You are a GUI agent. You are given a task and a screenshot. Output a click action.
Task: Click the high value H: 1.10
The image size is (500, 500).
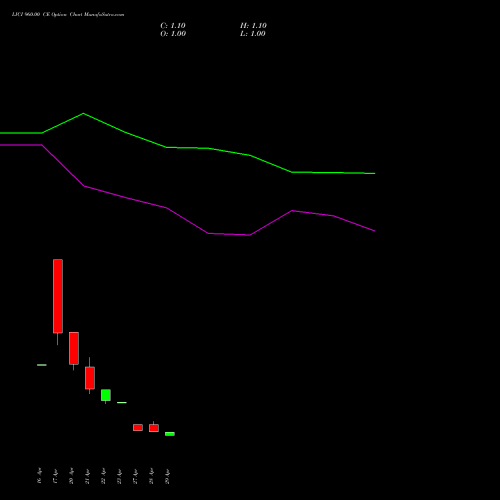click(x=253, y=26)
